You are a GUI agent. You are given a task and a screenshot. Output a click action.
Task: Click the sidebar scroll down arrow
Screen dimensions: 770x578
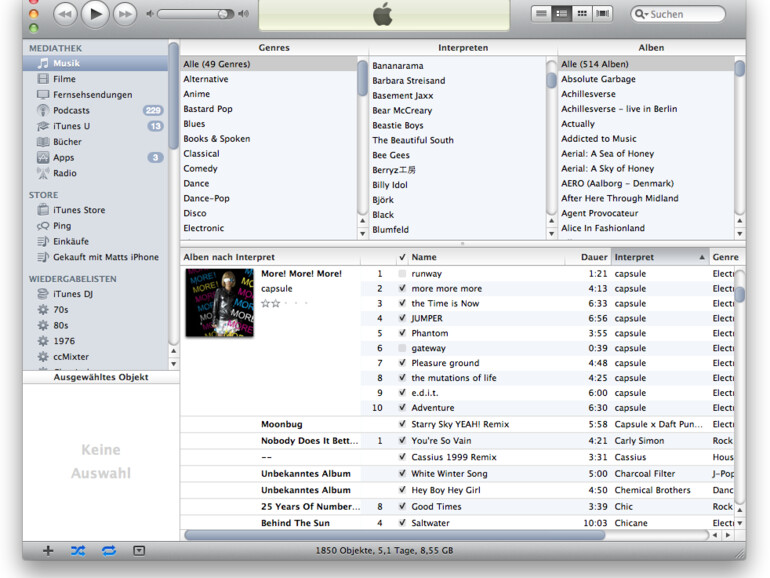[x=173, y=364]
